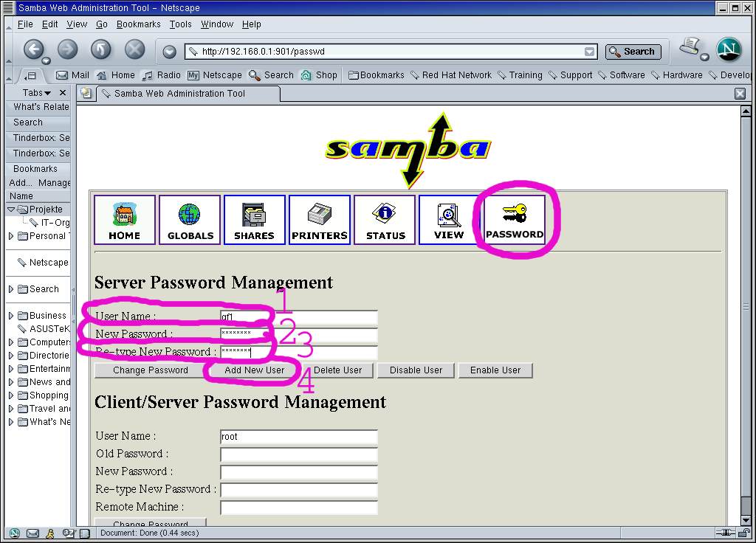
Task: Open the Tools menu
Action: coord(180,24)
